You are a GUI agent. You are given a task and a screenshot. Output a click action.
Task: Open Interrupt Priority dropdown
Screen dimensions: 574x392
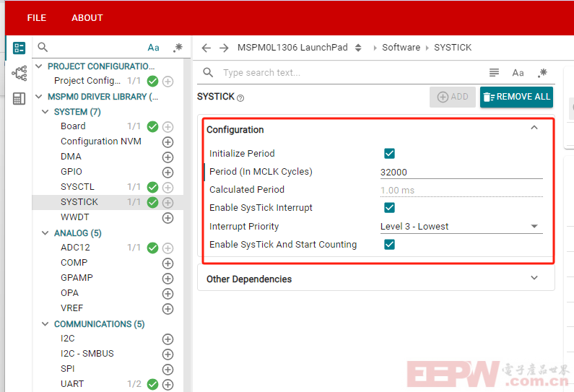tap(461, 227)
